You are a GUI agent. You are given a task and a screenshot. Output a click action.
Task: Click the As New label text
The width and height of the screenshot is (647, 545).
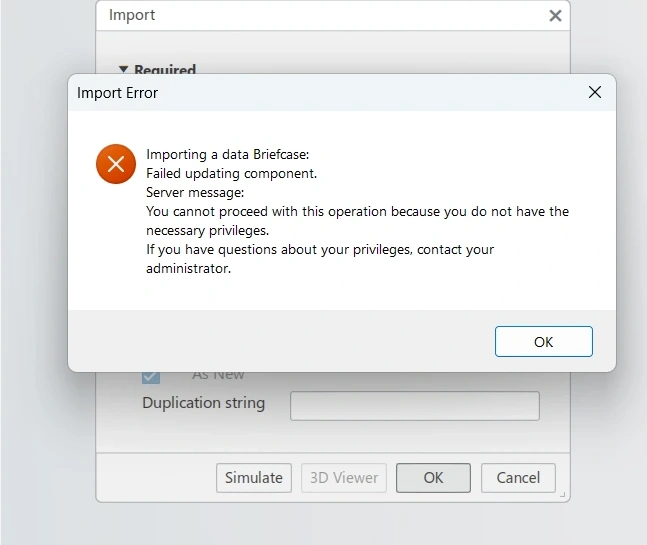point(218,374)
